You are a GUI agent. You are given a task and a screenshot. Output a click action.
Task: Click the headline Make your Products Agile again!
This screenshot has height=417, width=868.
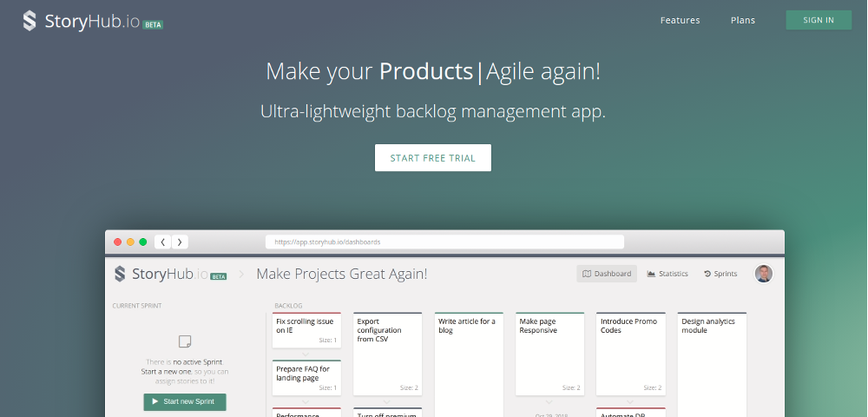pyautogui.click(x=433, y=72)
